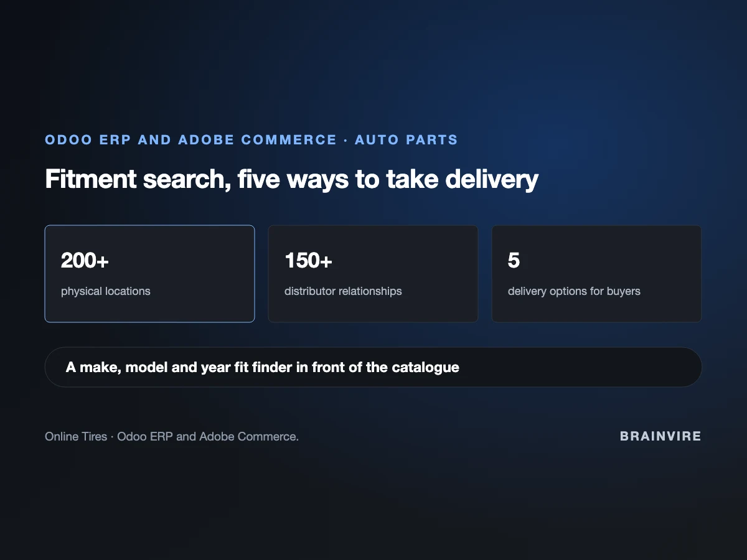Viewport: 747px width, 560px height.
Task: Click the 'delivery options for buyers' label
Action: coord(574,291)
